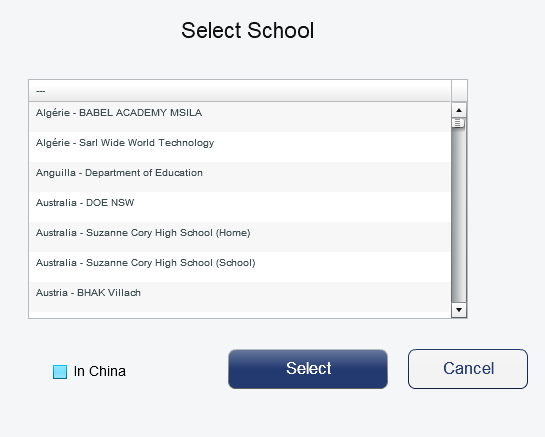This screenshot has height=437, width=545.
Task: Open the school combo box arrow button
Action: 459,90
